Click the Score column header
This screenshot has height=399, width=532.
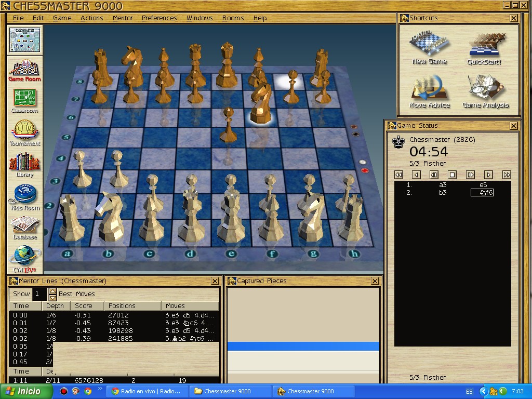coord(87,305)
